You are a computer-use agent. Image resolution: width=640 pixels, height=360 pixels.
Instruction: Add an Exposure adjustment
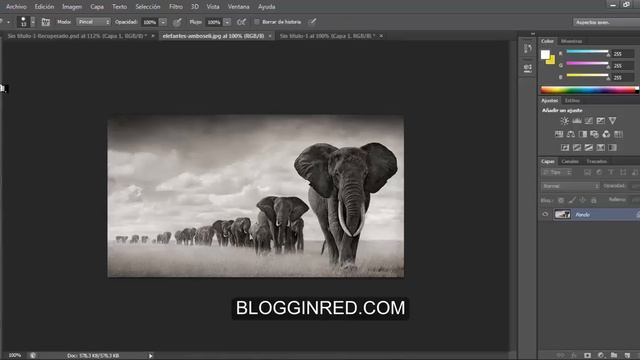[600, 121]
